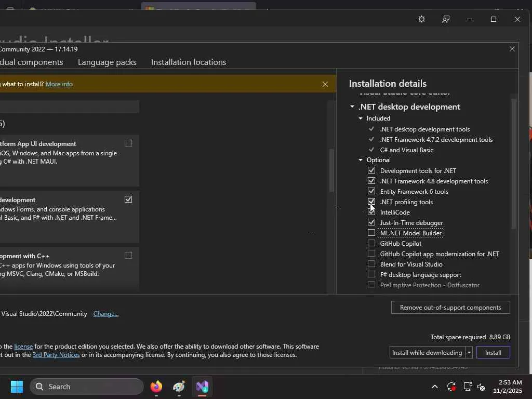
Task: Collapse the .NET desktop development section
Action: (x=352, y=107)
